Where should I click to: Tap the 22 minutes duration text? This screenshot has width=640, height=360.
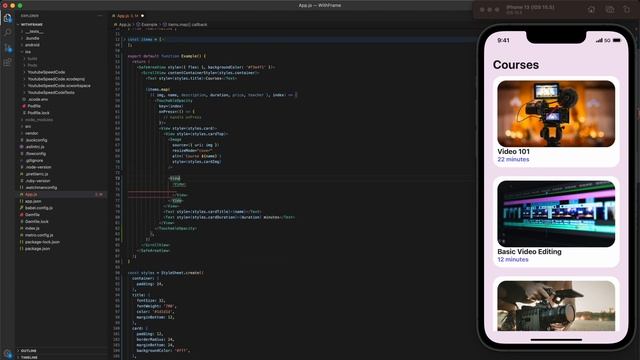click(513, 159)
